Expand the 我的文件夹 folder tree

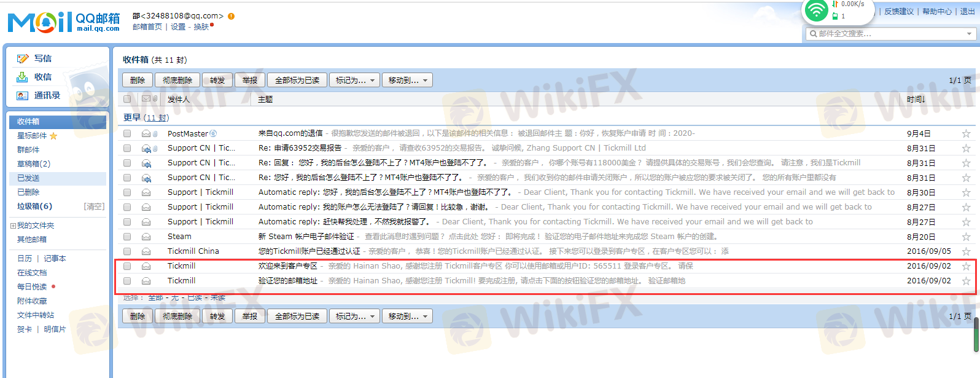(13, 226)
